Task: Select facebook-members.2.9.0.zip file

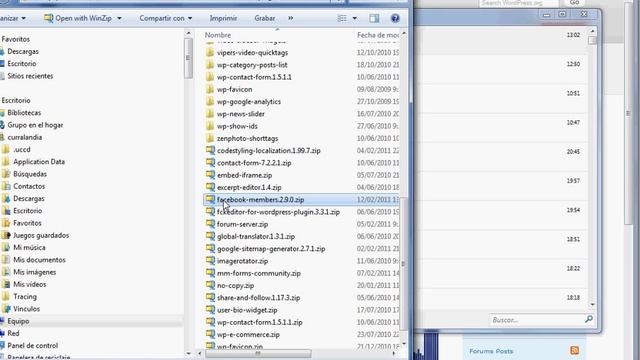Action: (x=260, y=200)
